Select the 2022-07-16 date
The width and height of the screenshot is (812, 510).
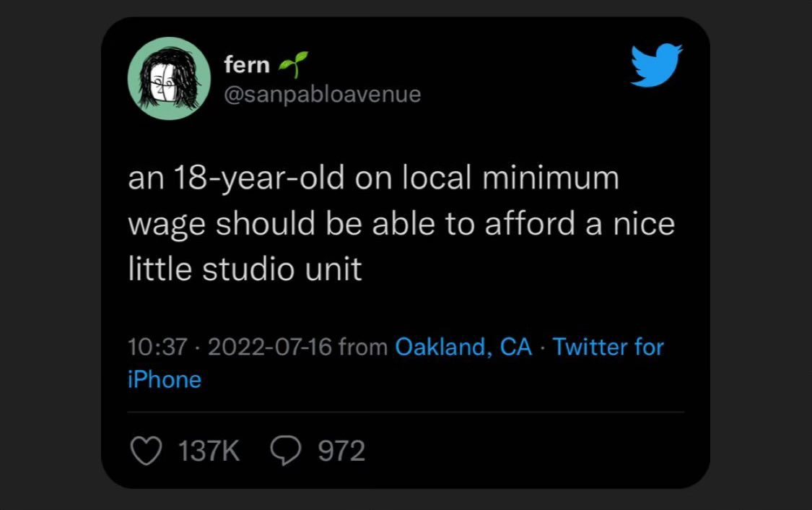[x=270, y=347]
